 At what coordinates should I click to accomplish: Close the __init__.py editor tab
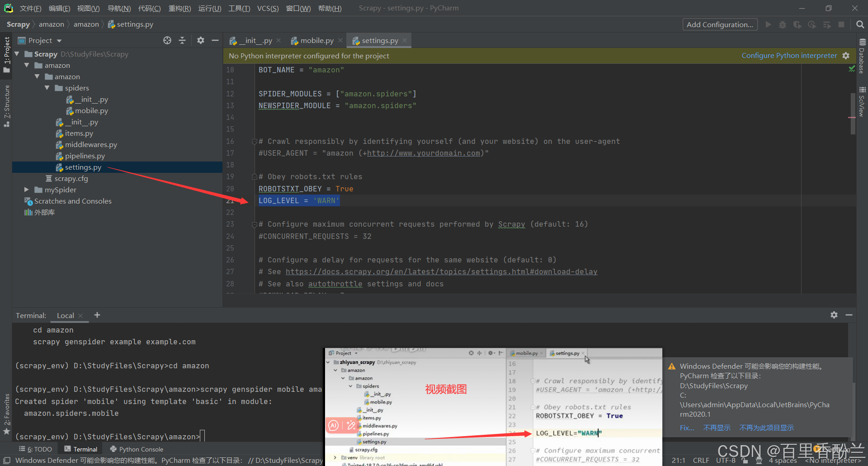[x=278, y=40]
